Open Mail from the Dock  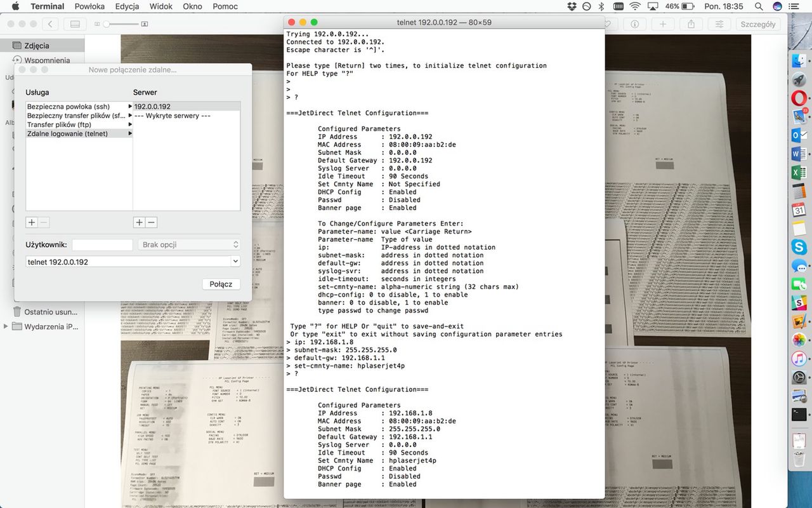tap(799, 117)
